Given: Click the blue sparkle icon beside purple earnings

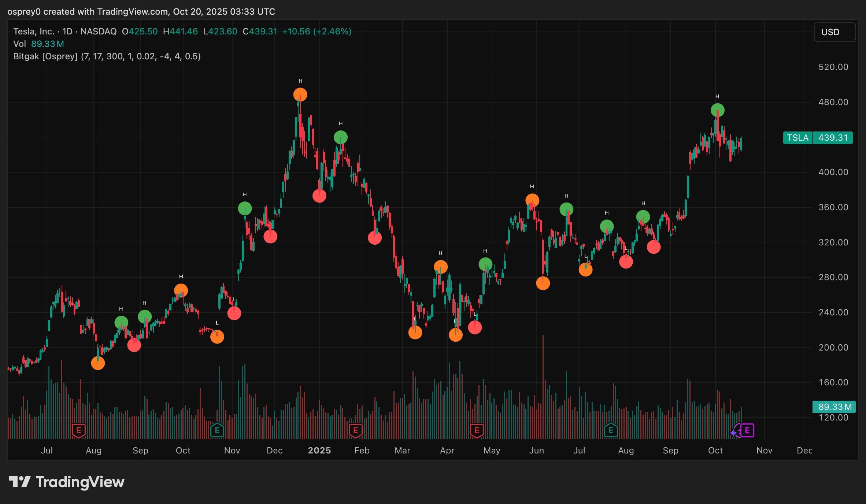Looking at the screenshot, I should pos(733,433).
